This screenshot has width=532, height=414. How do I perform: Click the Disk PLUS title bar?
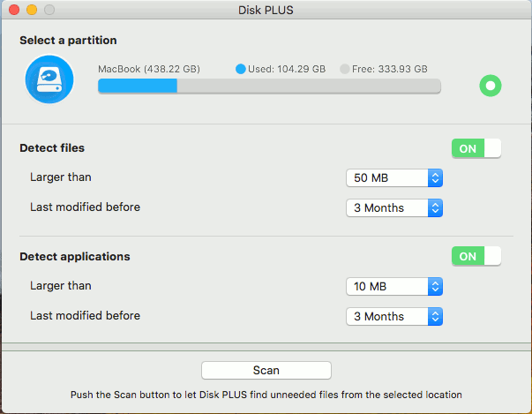266,10
